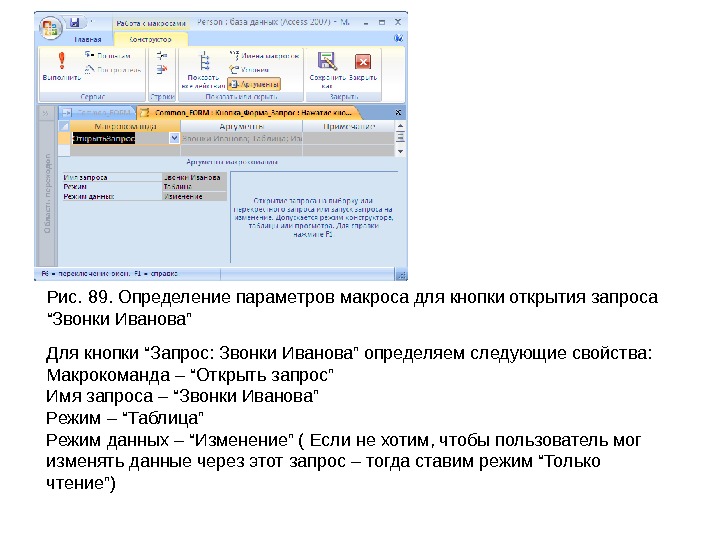Click the red Закрыть ribbon button
Screen dimensions: 720x540
pos(363,66)
